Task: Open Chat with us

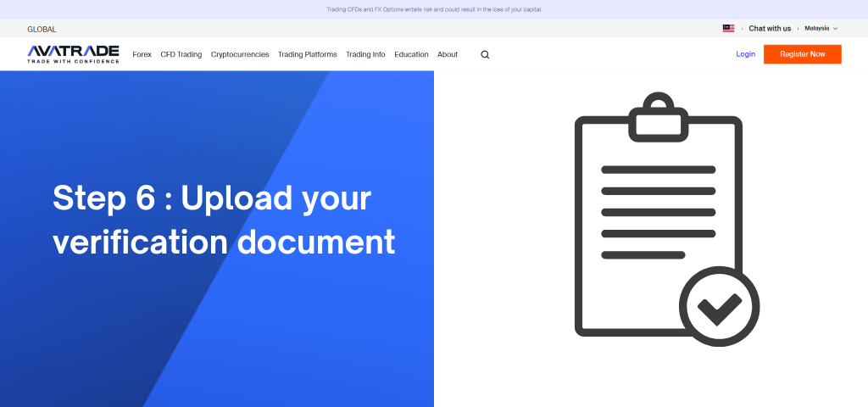Action: [770, 28]
